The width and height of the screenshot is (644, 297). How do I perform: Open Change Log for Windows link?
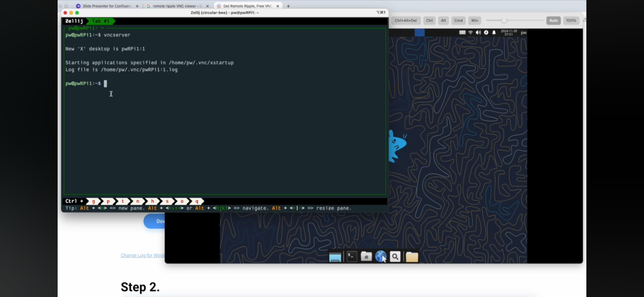pos(142,255)
